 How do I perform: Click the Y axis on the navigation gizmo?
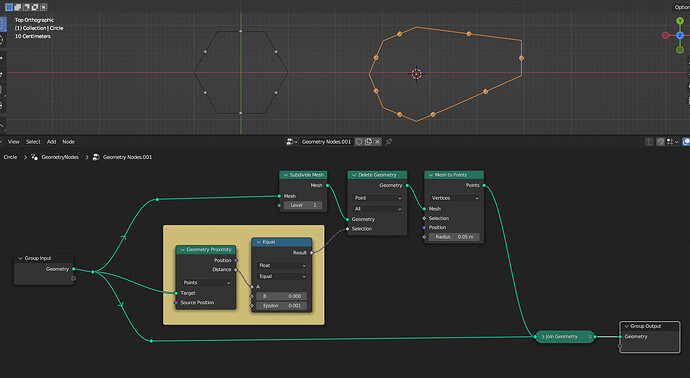(x=680, y=21)
